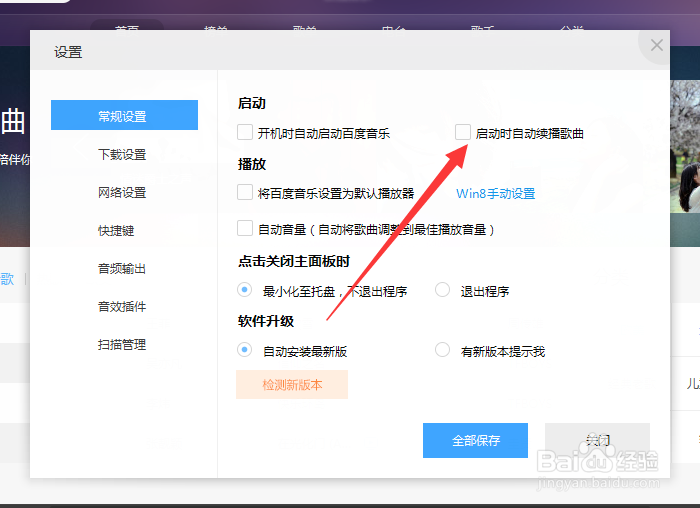The image size is (700, 508).
Task: Toggle 自动音量 checkbox
Action: pyautogui.click(x=245, y=228)
